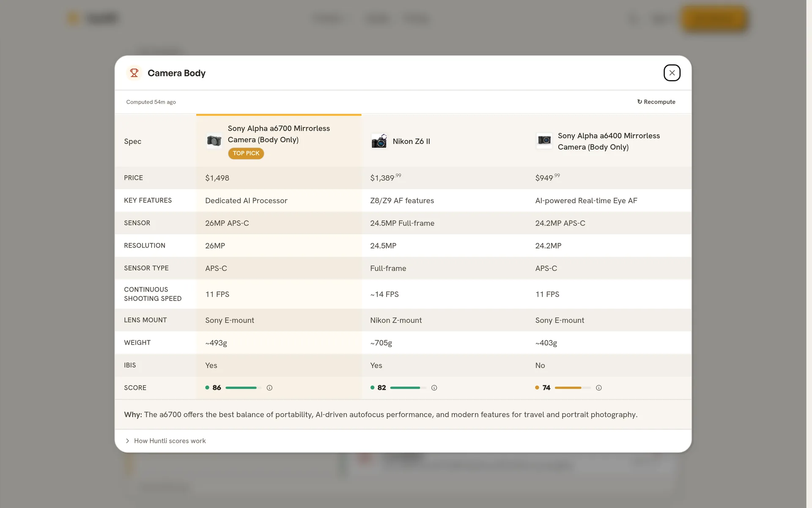Click the Nikon Z6 II camera thumbnail
Image resolution: width=812 pixels, height=508 pixels.
click(379, 141)
